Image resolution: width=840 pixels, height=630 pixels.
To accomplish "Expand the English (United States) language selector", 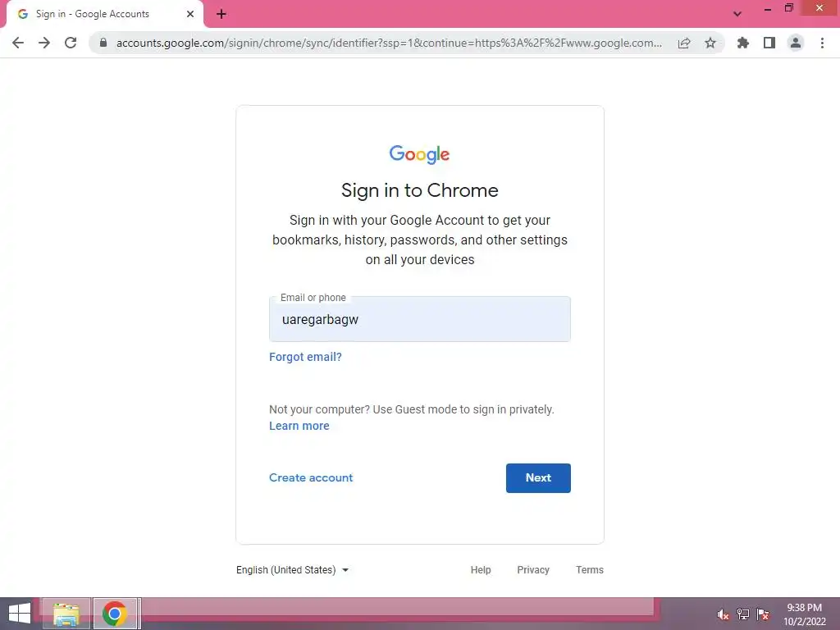I will pyautogui.click(x=293, y=570).
